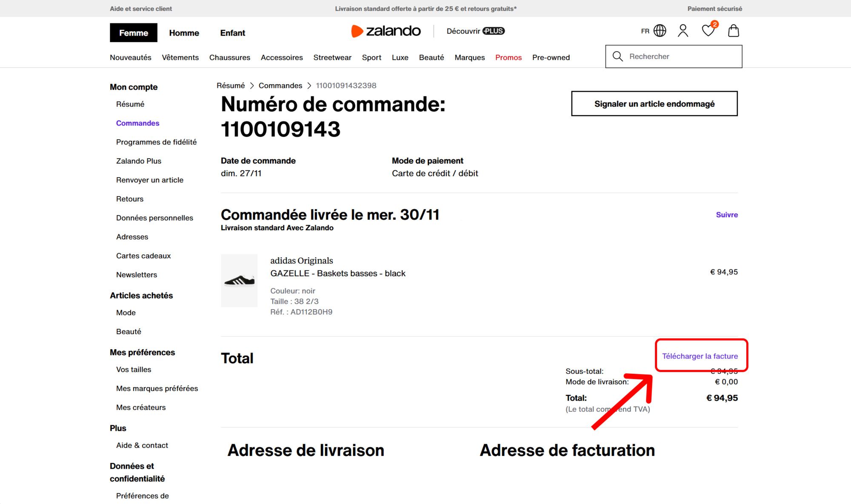Open Streetwear menu

tap(332, 57)
